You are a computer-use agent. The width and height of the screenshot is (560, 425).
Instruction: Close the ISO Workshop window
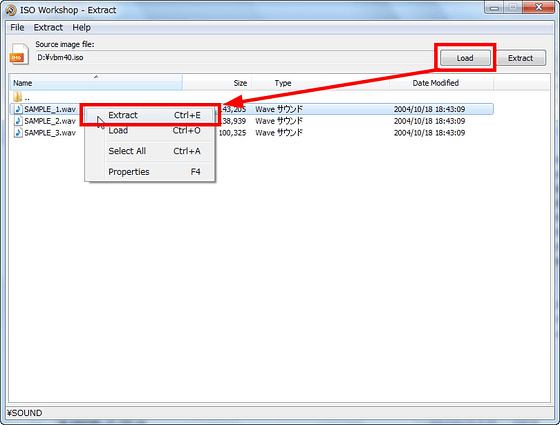(539, 8)
